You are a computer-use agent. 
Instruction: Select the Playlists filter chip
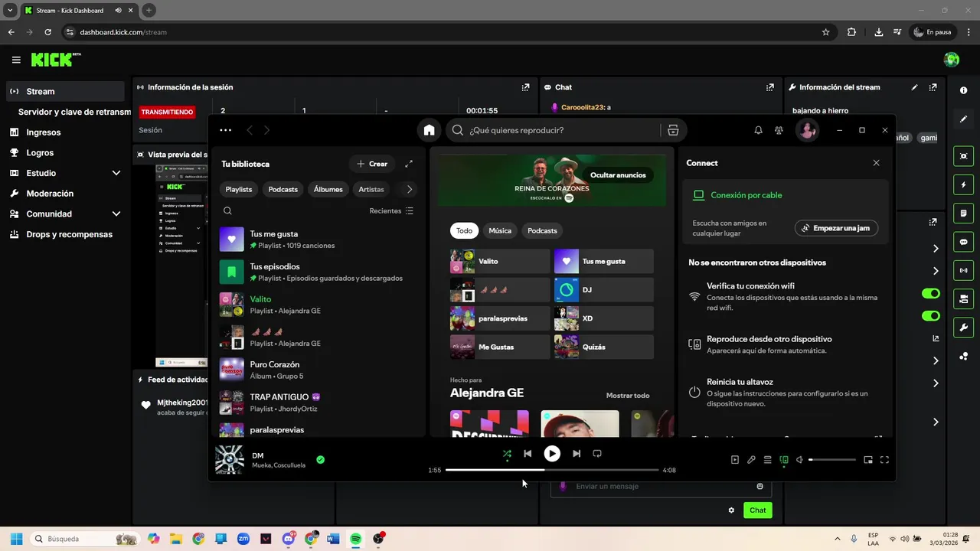(239, 189)
